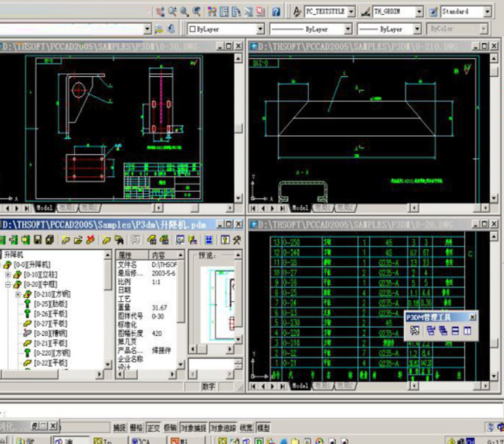Click the last icon in P3DM管理工具 palette

point(467,331)
